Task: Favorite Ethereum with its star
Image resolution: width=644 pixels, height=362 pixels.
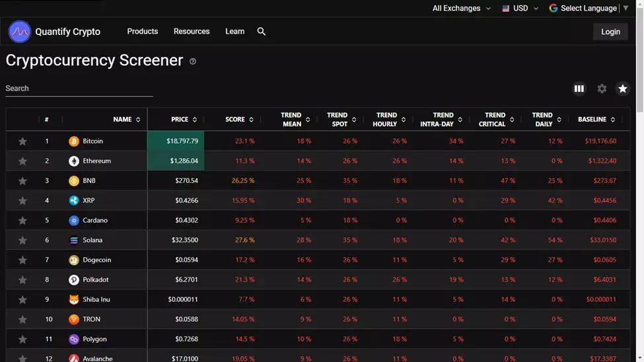Action: point(22,161)
